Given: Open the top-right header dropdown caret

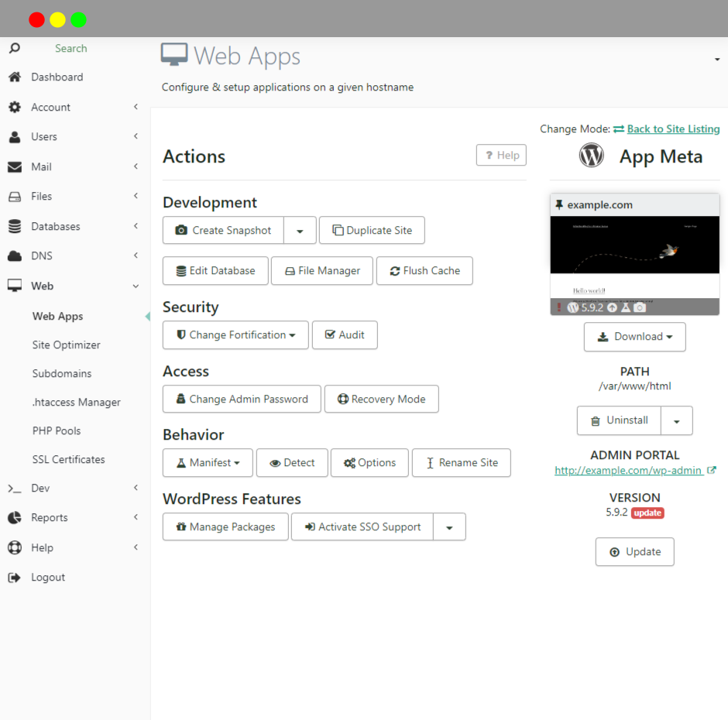Looking at the screenshot, I should pyautogui.click(x=717, y=60).
